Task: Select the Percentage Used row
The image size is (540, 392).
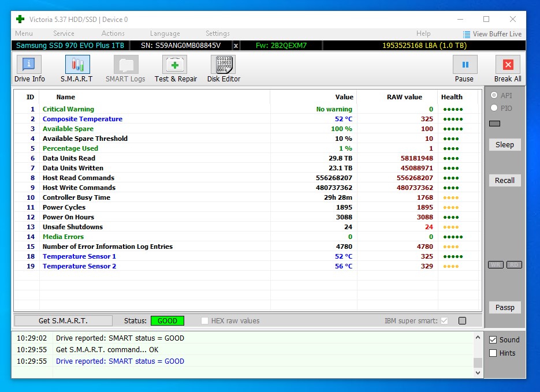Action: [x=247, y=148]
